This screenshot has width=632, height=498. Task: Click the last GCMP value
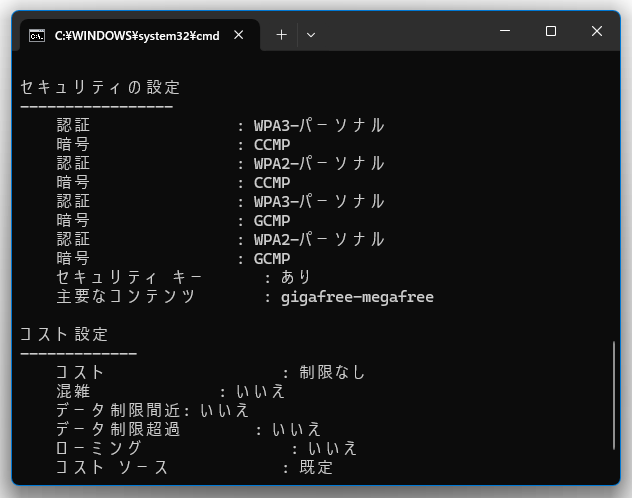pyautogui.click(x=272, y=258)
